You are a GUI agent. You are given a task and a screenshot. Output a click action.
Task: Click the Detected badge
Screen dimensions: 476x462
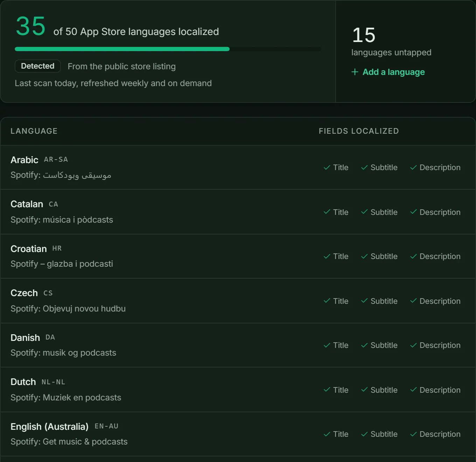[x=38, y=66]
